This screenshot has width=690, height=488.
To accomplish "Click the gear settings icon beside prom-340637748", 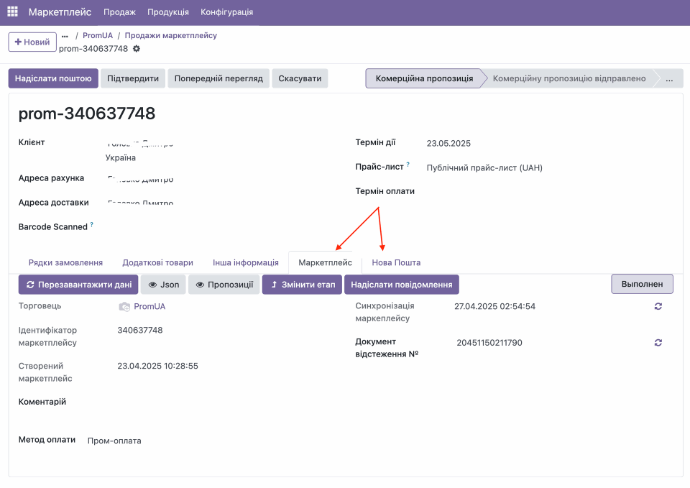I will click(136, 49).
